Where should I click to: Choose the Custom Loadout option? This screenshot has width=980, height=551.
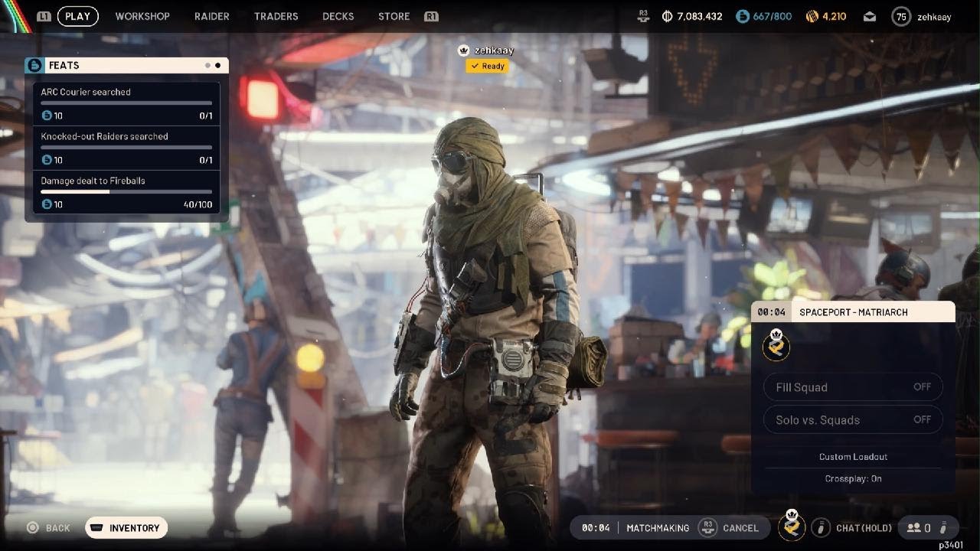click(853, 457)
